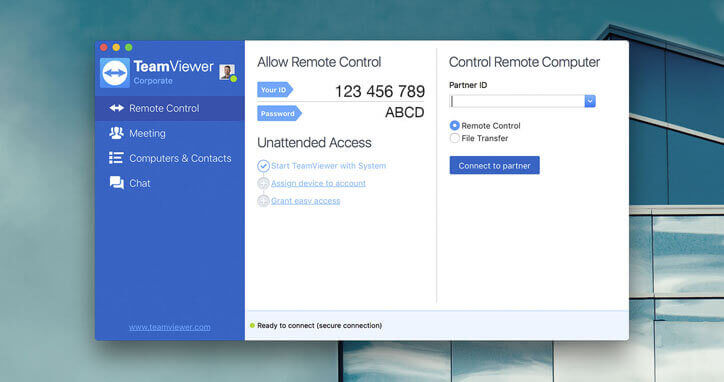The height and width of the screenshot is (382, 724).
Task: Switch to the Remote Control tab
Action: pos(169,108)
